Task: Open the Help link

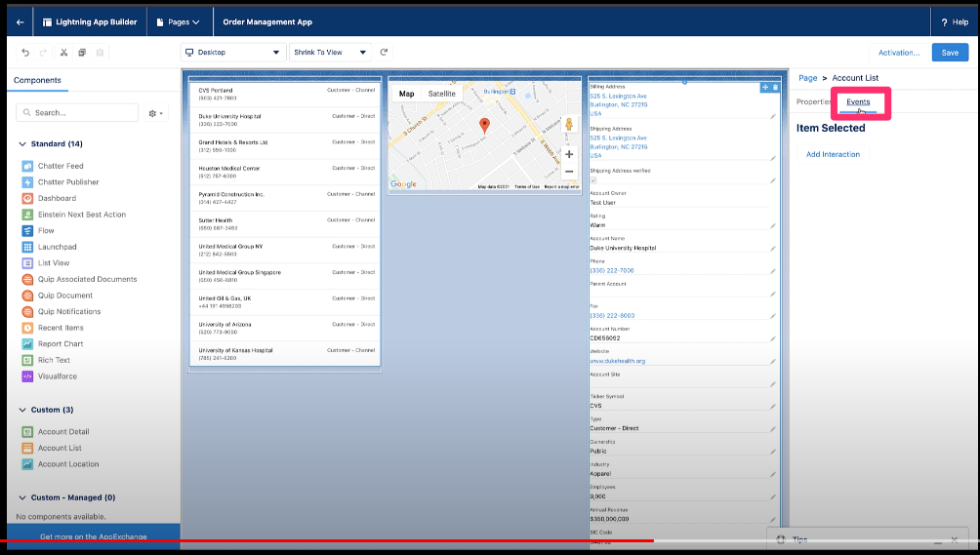Action: (955, 21)
